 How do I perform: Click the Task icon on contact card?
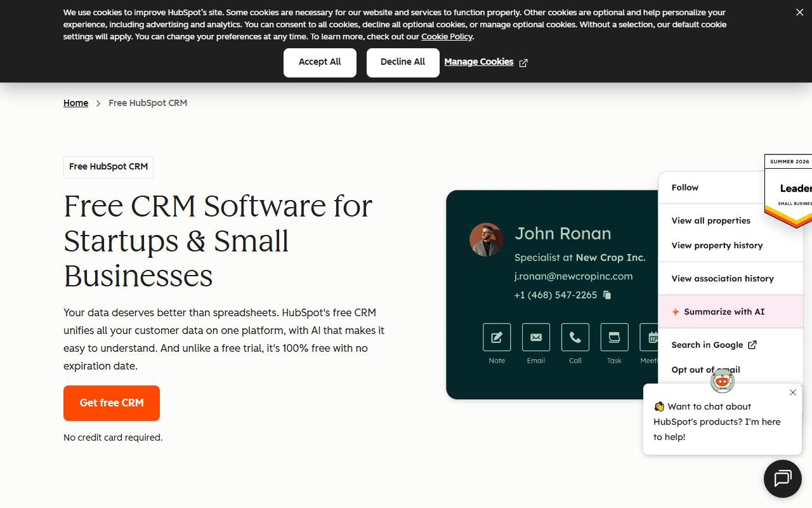614,337
